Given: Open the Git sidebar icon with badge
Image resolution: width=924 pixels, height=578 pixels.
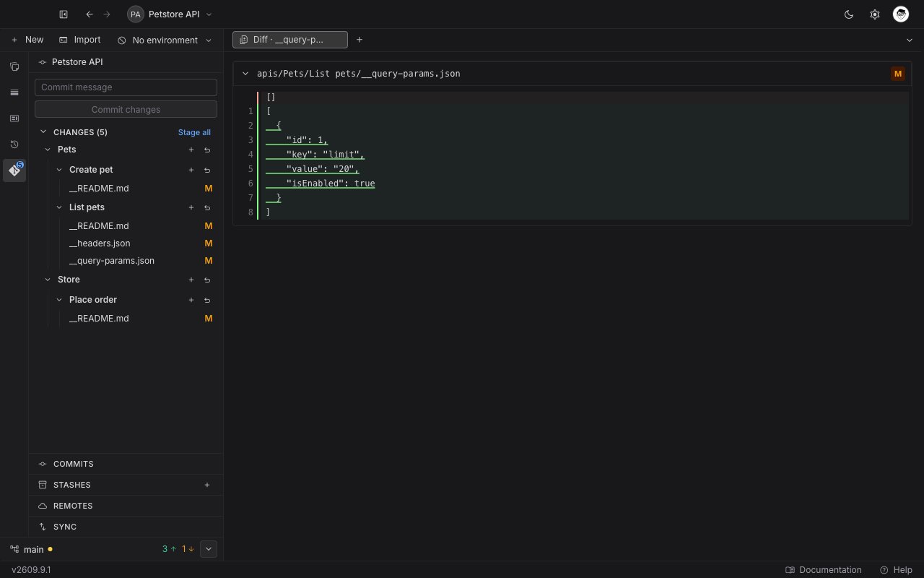Looking at the screenshot, I should [x=14, y=171].
